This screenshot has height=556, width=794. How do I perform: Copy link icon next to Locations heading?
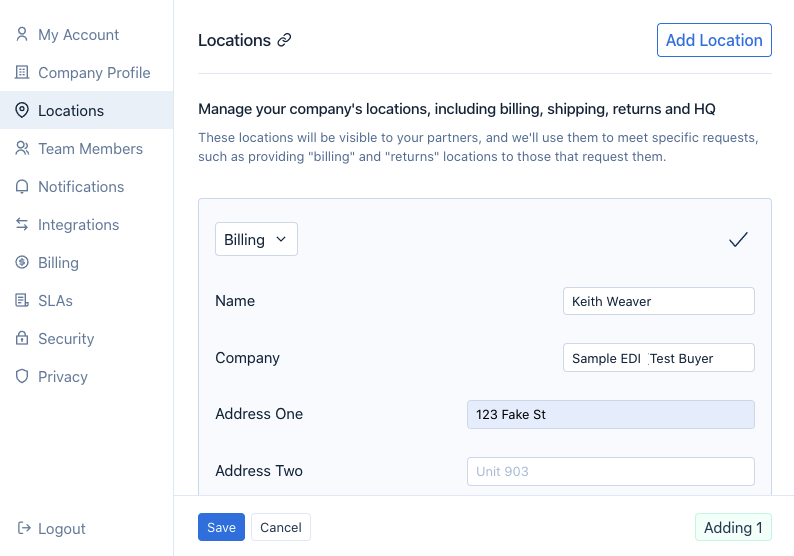click(x=285, y=40)
